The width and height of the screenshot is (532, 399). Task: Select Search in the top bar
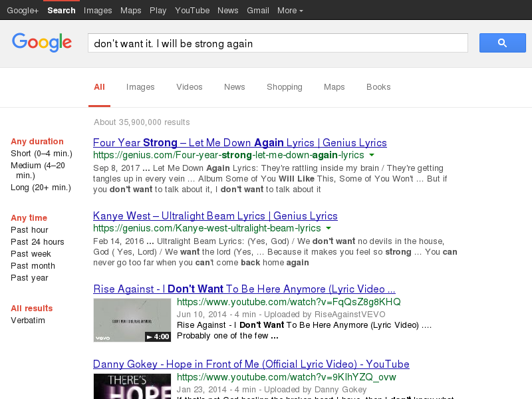tap(61, 11)
